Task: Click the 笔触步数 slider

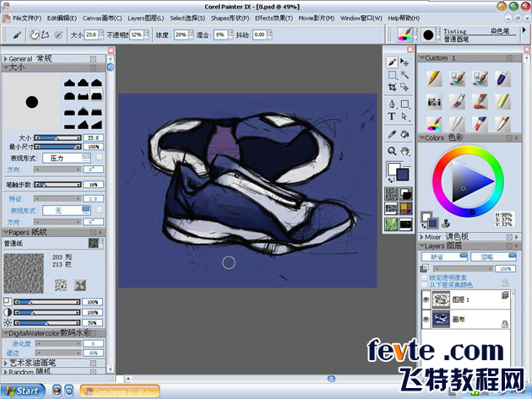Action: coord(57,185)
